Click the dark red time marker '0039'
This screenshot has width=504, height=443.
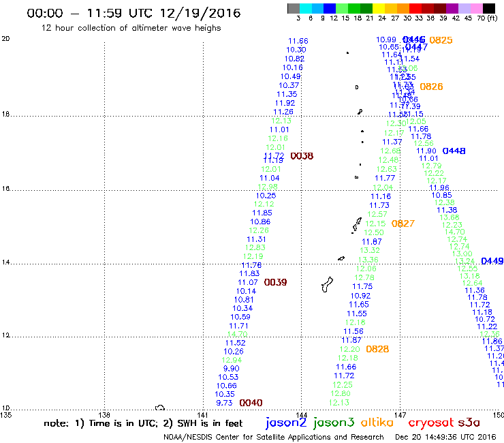tap(275, 282)
